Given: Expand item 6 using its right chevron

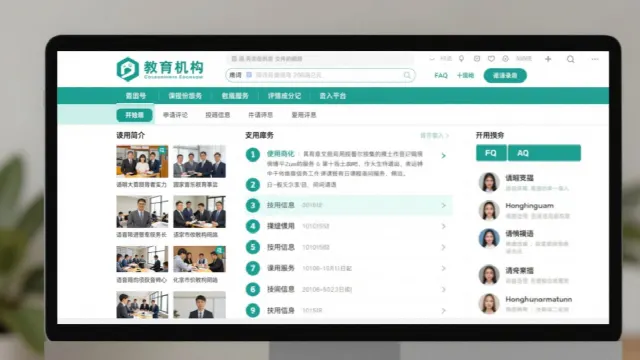Looking at the screenshot, I should [443, 289].
